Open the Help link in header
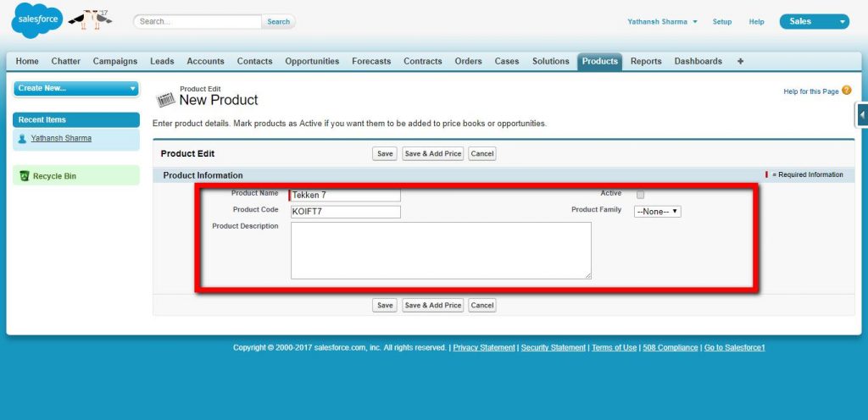The height and width of the screenshot is (420, 868). pyautogui.click(x=756, y=21)
